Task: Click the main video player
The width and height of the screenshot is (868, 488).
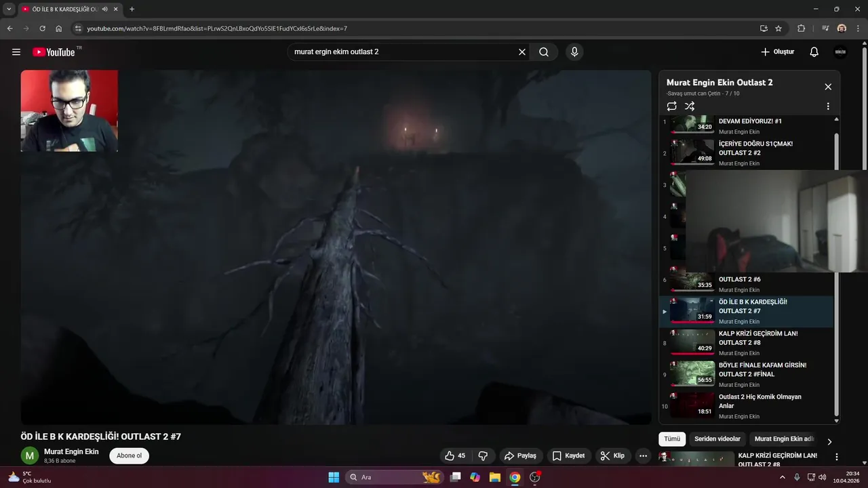Action: click(x=336, y=247)
